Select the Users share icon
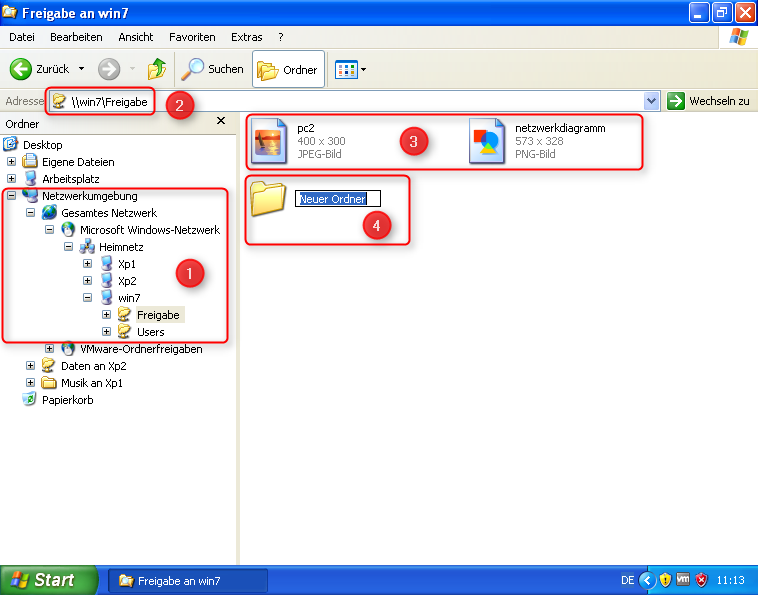Image resolution: width=758 pixels, height=595 pixels. (125, 332)
